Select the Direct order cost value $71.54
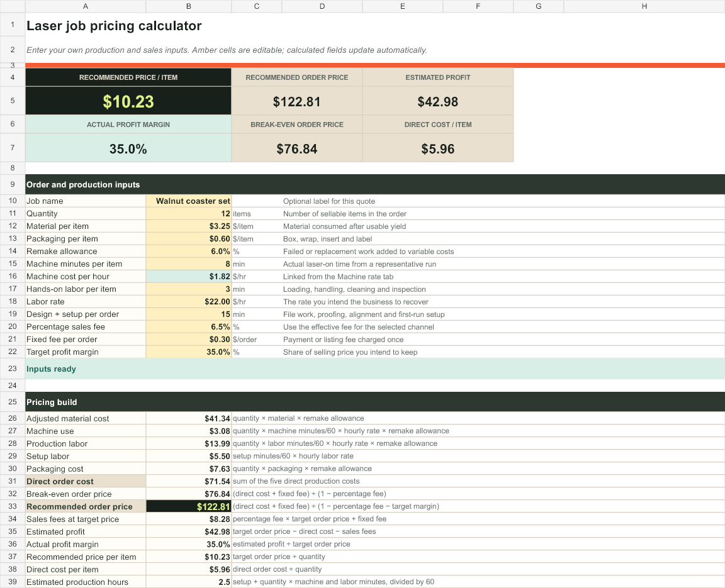The image size is (725, 588). tap(189, 481)
